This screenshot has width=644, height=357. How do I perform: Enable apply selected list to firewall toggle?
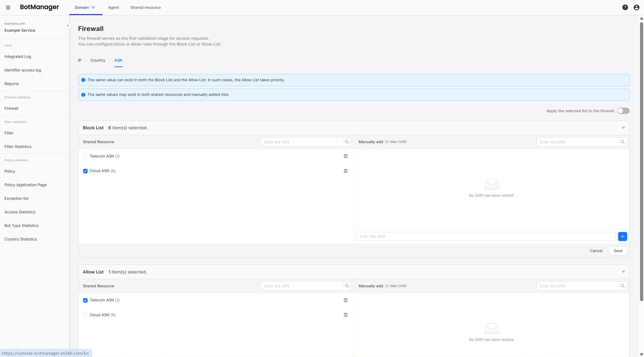coord(623,111)
